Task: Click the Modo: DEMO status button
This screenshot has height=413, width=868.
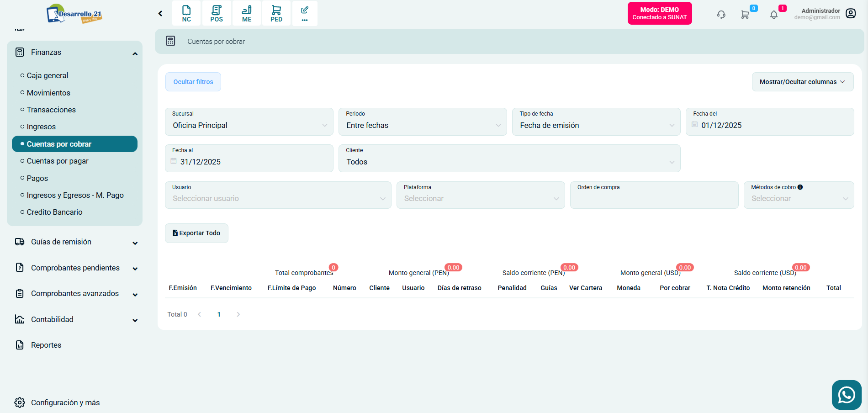Action: (x=659, y=13)
